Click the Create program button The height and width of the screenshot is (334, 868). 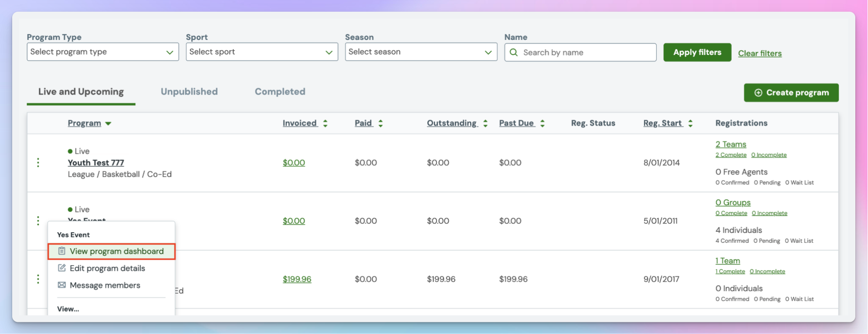pos(791,93)
